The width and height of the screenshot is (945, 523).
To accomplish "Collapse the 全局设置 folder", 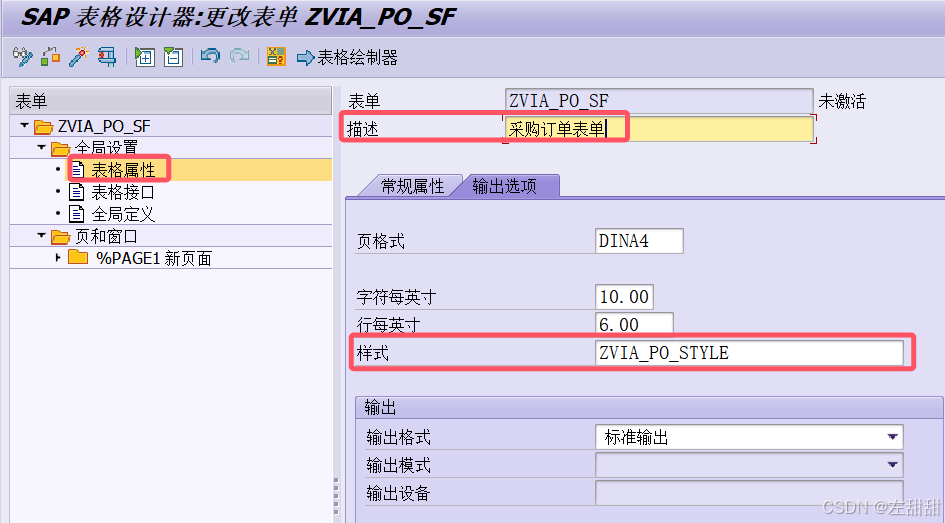I will click(41, 147).
